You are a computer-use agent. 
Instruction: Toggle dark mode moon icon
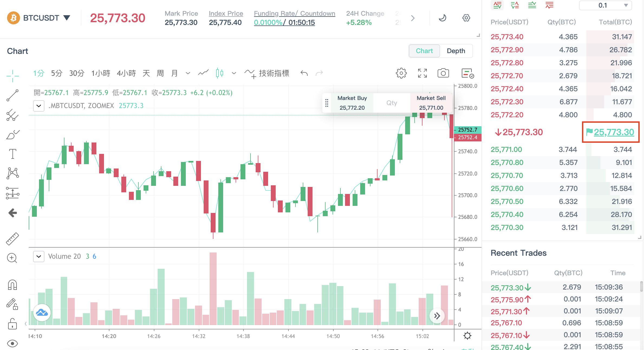(442, 18)
